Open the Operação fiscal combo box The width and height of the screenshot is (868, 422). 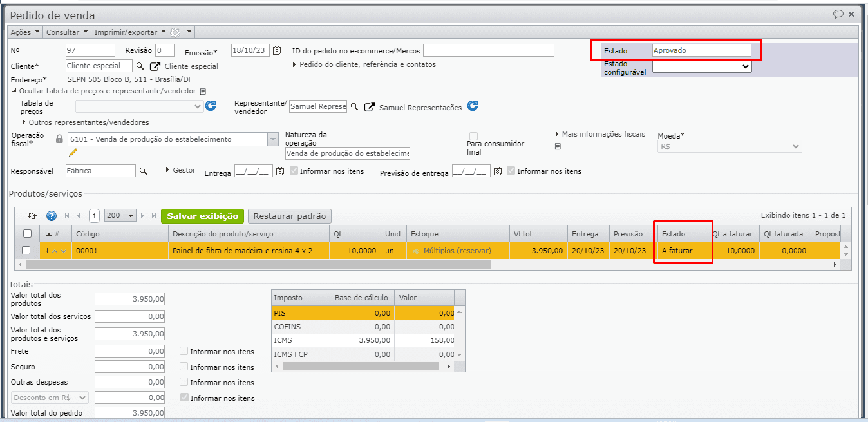pos(173,139)
